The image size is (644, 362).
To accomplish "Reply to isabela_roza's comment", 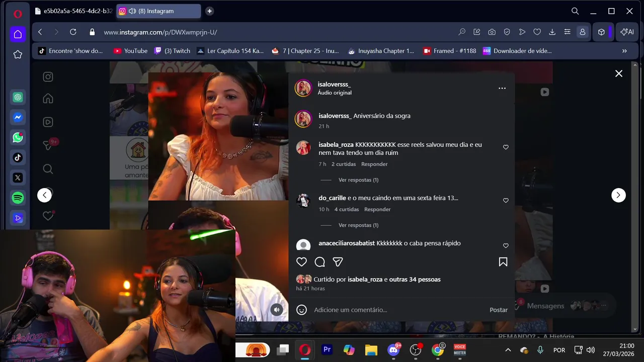I will click(x=374, y=164).
